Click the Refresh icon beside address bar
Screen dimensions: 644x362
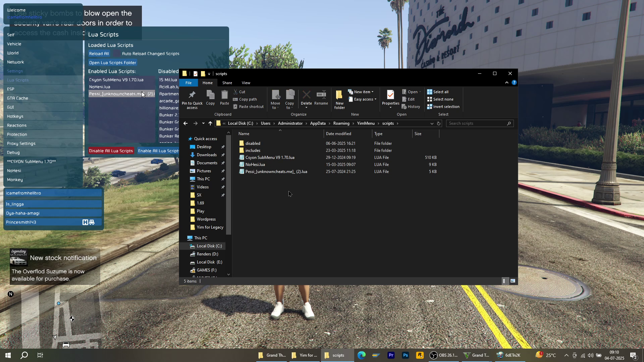(438, 123)
